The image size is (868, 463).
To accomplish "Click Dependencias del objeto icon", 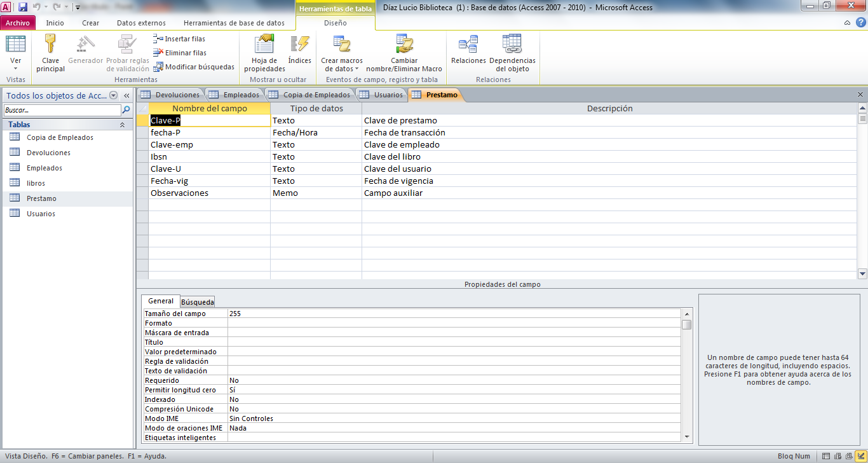I will point(512,46).
